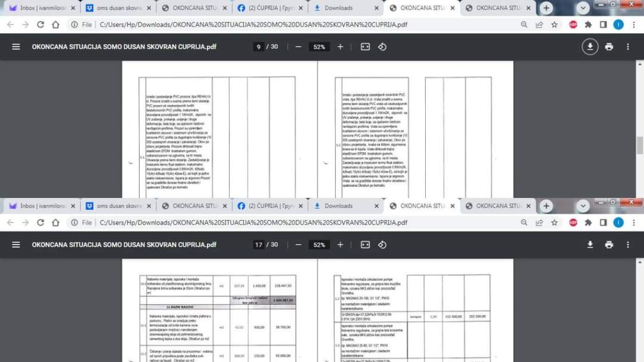This screenshot has width=644, height=362.
Task: Open the AdBlock extension in the lower window
Action: point(573,222)
